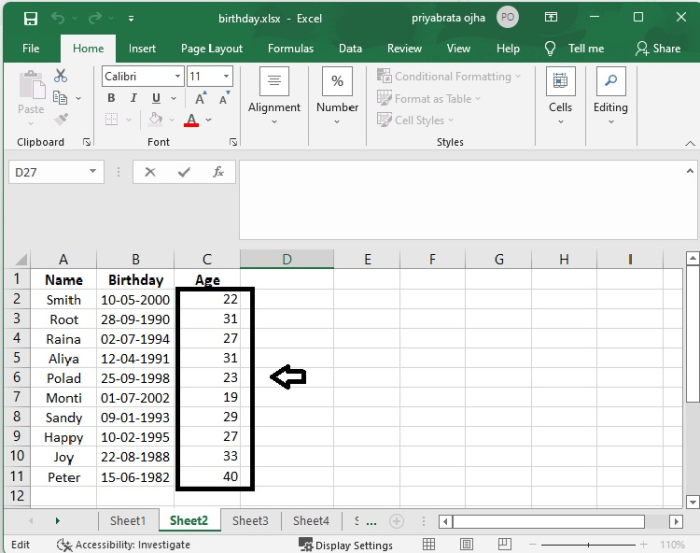700x553 pixels.
Task: Click the Tell me lightbulb search
Action: coord(575,48)
